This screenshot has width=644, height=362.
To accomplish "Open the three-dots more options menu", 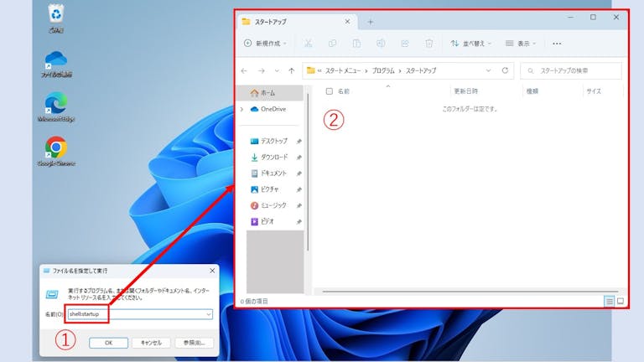I will [557, 44].
